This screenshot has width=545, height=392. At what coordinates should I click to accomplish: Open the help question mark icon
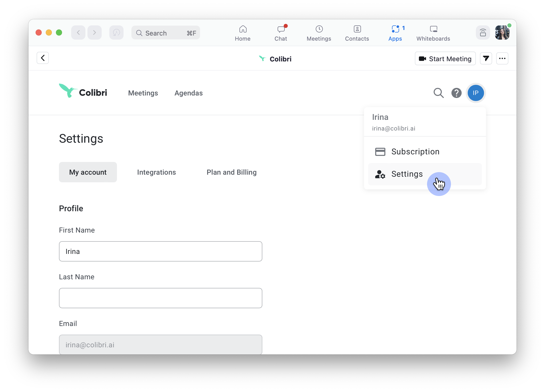457,93
